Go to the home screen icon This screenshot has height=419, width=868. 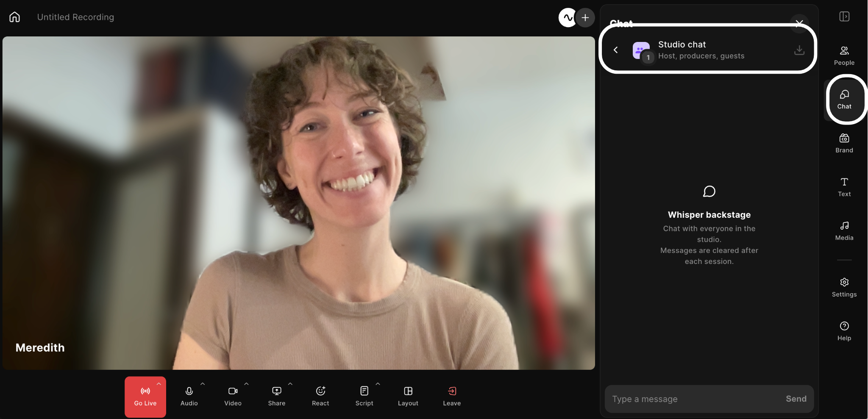pyautogui.click(x=15, y=17)
